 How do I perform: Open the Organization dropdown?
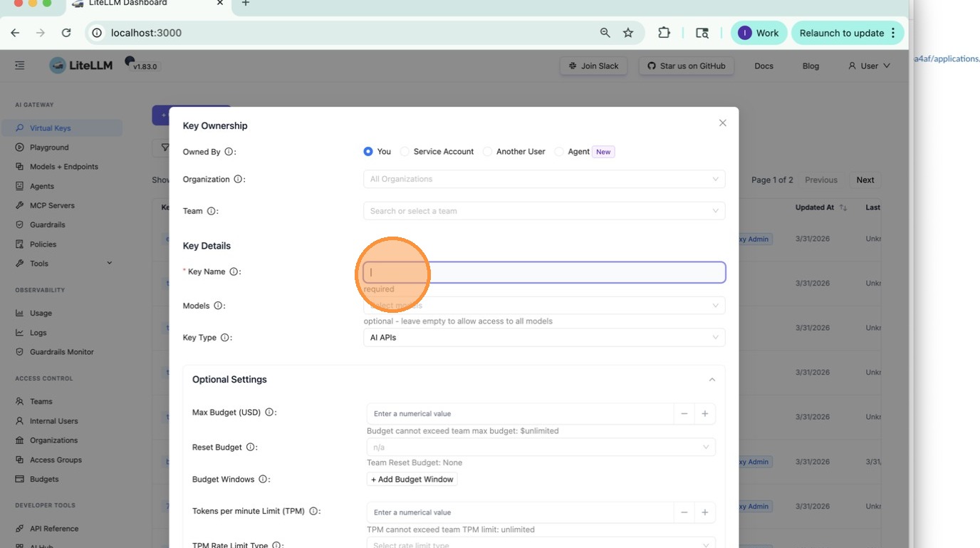544,179
